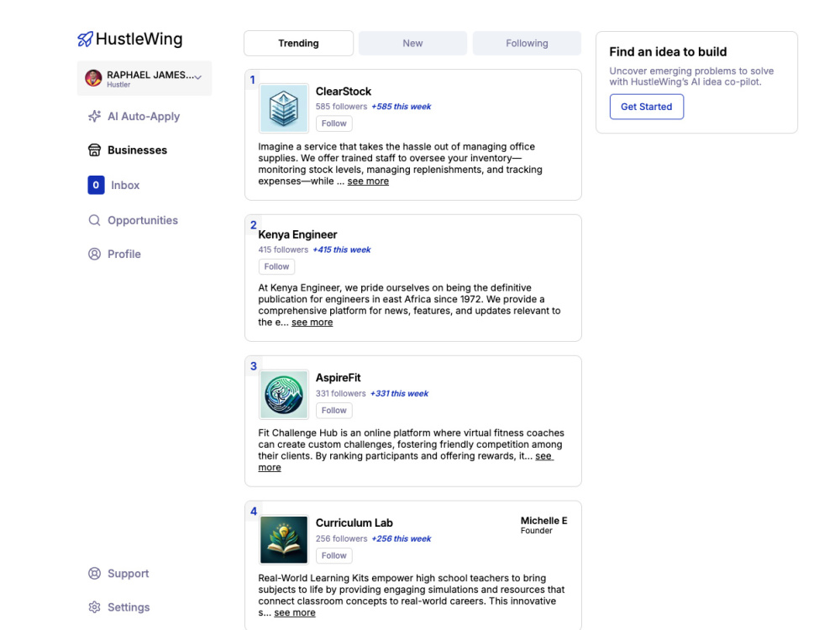Click the Support lifebuoy icon
This screenshot has width=840, height=630.
(94, 573)
